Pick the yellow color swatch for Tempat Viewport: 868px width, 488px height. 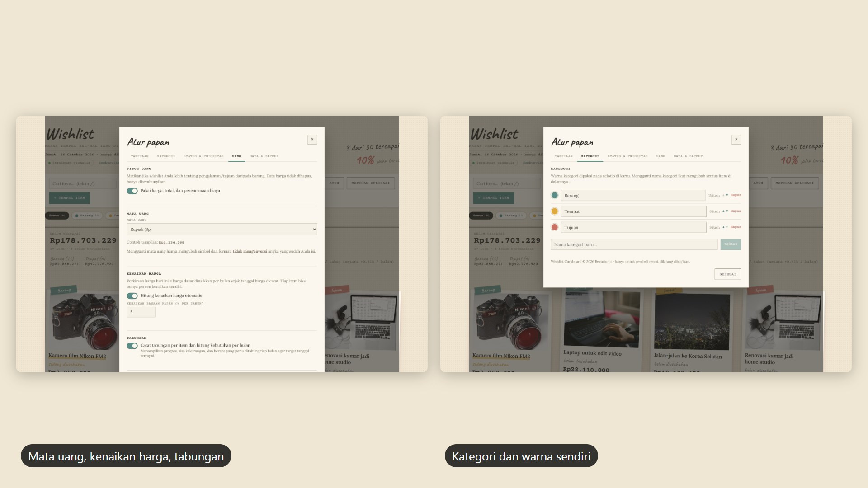[555, 211]
